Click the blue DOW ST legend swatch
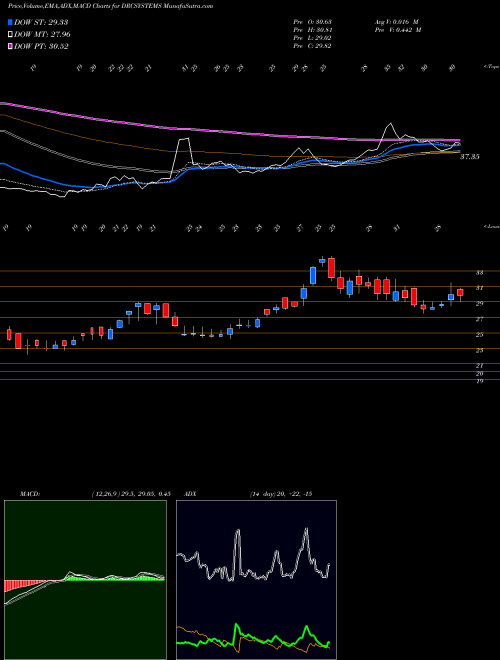This screenshot has height=660, width=500. click(10, 22)
